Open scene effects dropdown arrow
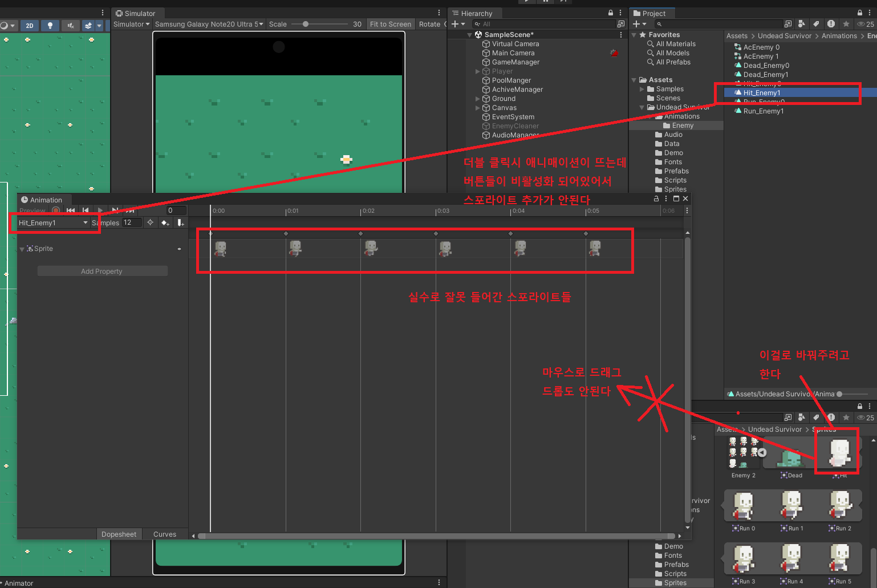 (99, 26)
